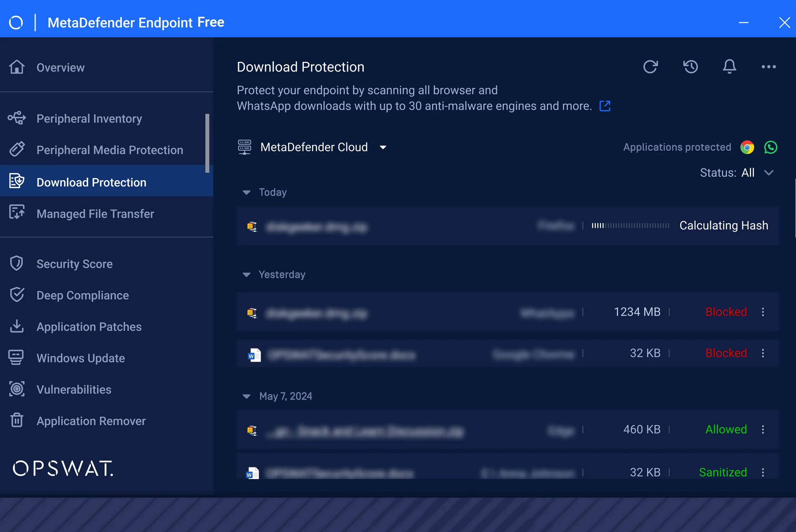This screenshot has width=796, height=532.
Task: Click the Applications protected label
Action: tap(677, 147)
